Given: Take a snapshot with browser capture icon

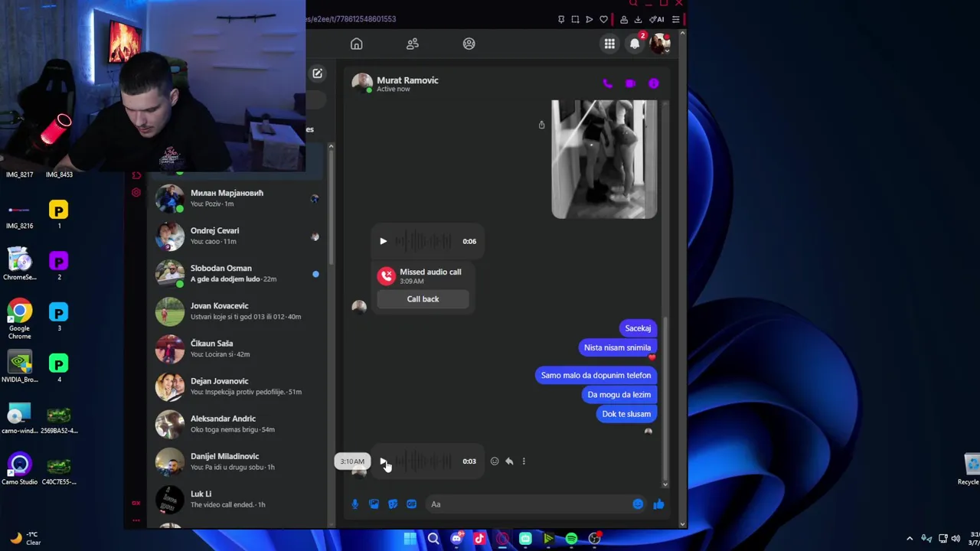Looking at the screenshot, I should [x=575, y=19].
